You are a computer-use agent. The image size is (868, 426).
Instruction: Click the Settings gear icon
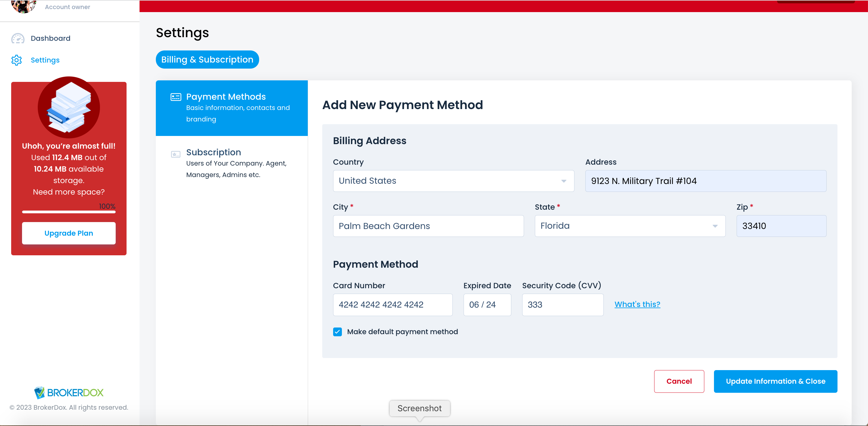[17, 60]
